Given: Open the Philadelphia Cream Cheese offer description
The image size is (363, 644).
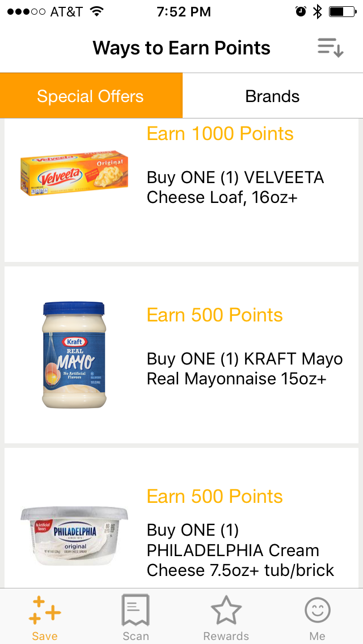Looking at the screenshot, I should (x=240, y=550).
